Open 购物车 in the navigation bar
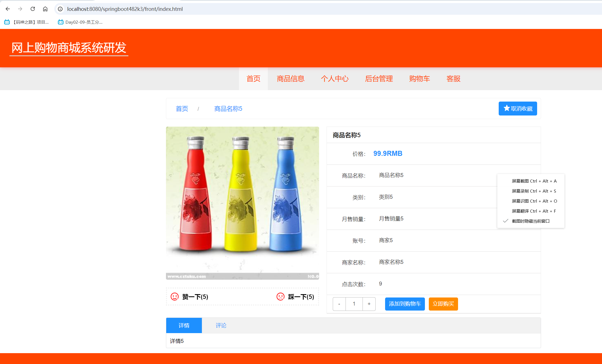The width and height of the screenshot is (602, 364). click(x=419, y=79)
